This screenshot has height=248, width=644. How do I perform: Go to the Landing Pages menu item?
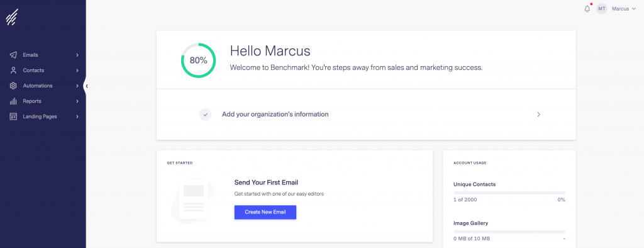[43, 116]
